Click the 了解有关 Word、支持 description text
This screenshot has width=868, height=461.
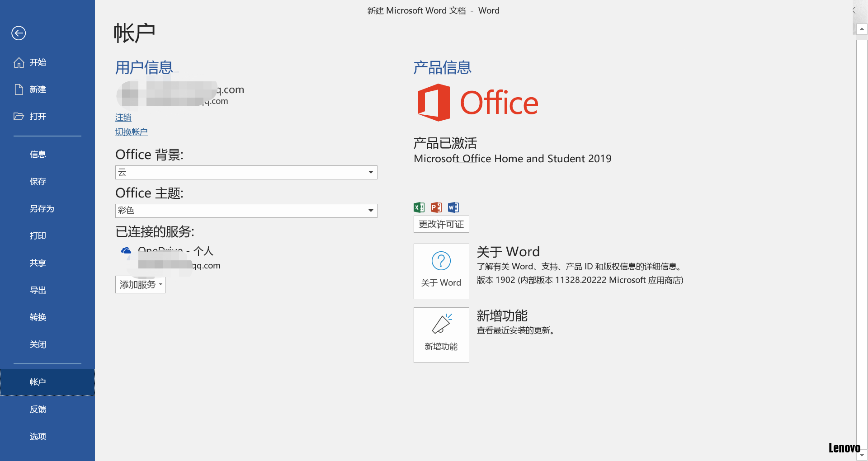[580, 267]
